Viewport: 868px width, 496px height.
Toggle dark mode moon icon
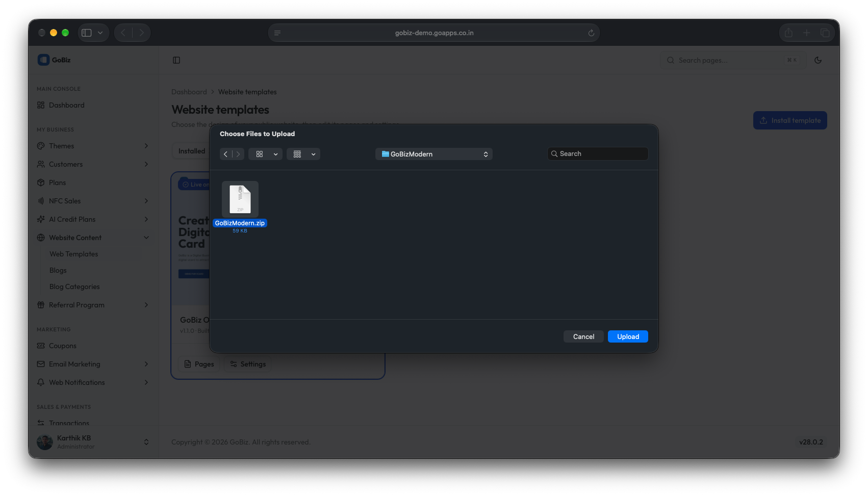tap(818, 60)
